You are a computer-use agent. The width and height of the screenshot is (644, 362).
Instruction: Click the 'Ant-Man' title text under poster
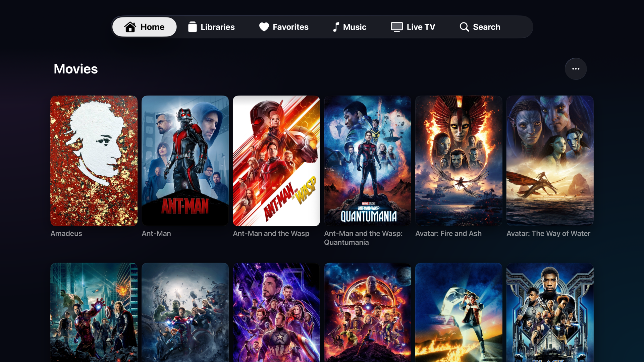[156, 233]
